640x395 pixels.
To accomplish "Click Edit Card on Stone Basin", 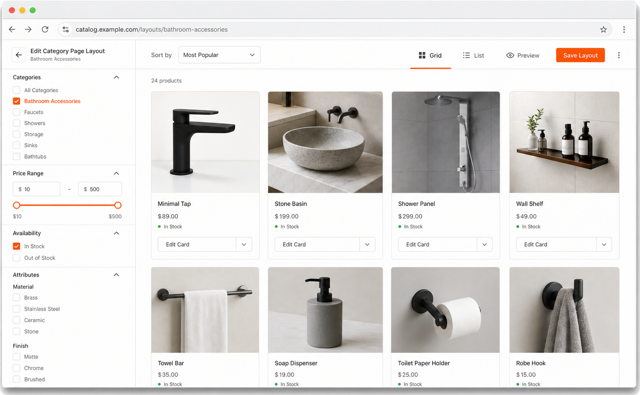I will [317, 244].
